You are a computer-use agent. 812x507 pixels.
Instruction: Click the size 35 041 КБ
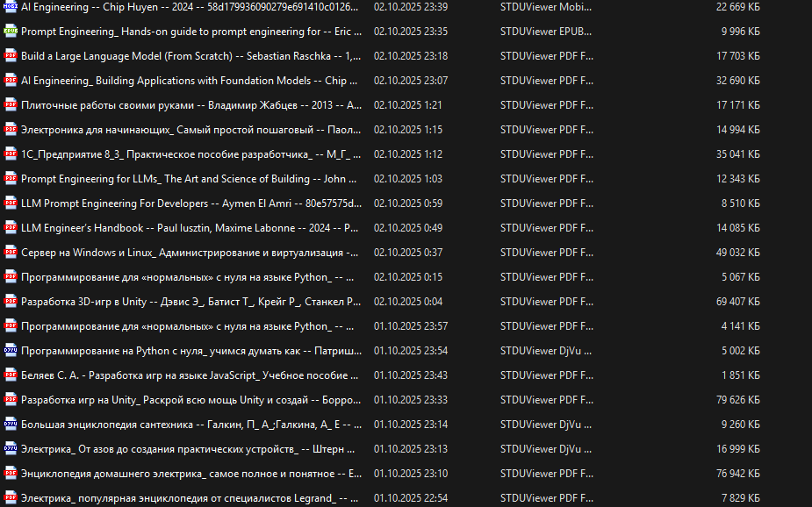tap(738, 154)
